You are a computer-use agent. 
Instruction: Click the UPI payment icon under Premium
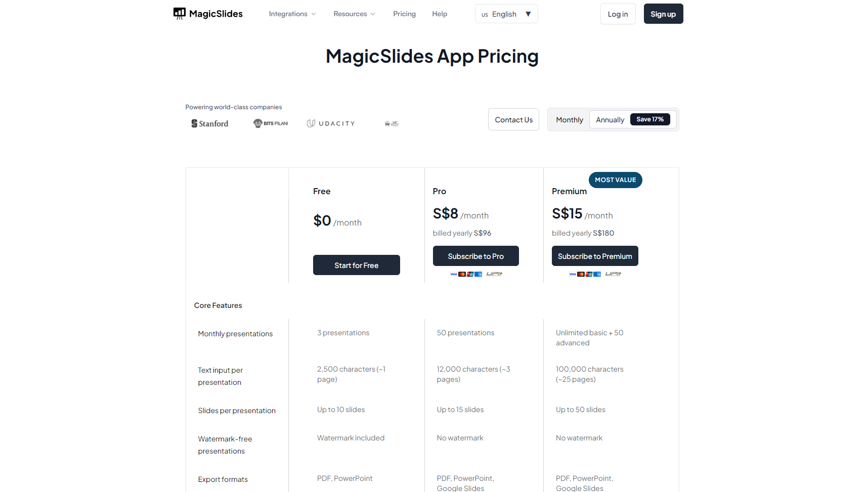613,274
